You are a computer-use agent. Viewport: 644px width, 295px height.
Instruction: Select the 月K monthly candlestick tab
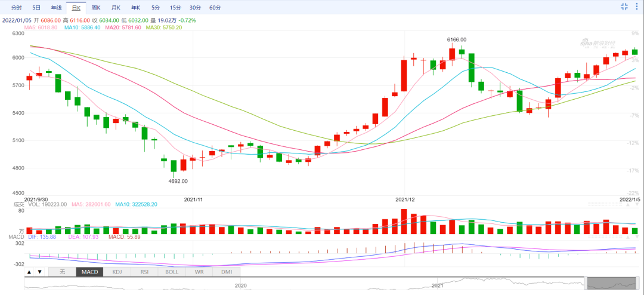coord(116,8)
